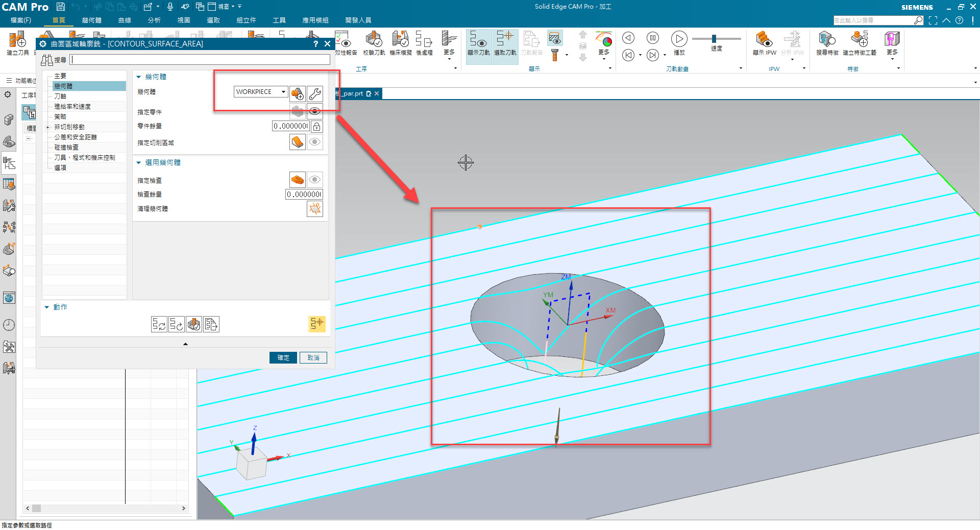Click the new geometry icon beside WORKPIECE

(298, 93)
